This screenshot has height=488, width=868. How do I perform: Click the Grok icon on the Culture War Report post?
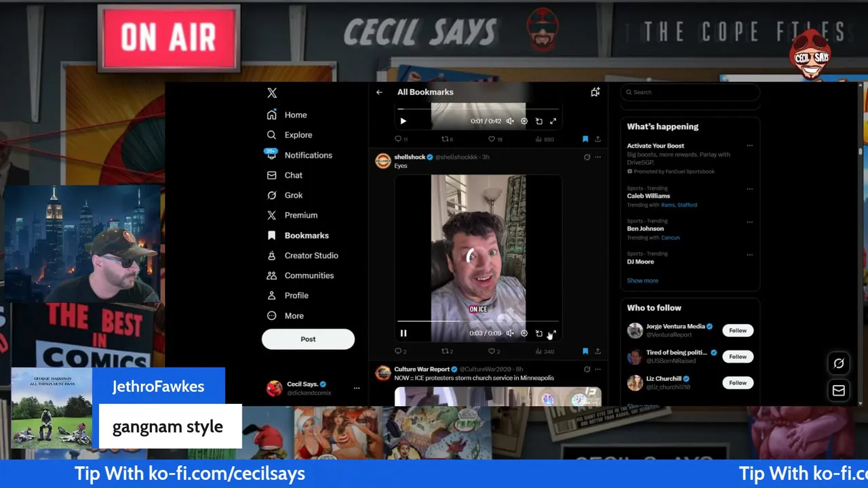[x=587, y=369]
